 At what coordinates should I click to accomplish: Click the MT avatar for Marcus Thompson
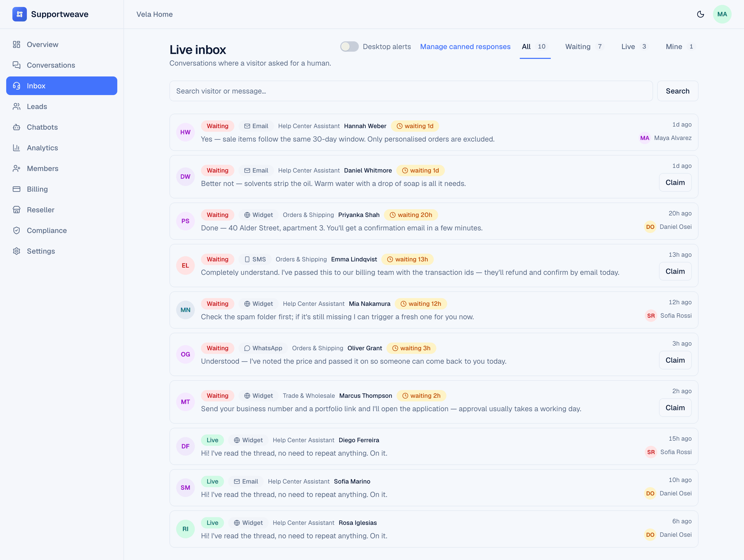pos(185,402)
